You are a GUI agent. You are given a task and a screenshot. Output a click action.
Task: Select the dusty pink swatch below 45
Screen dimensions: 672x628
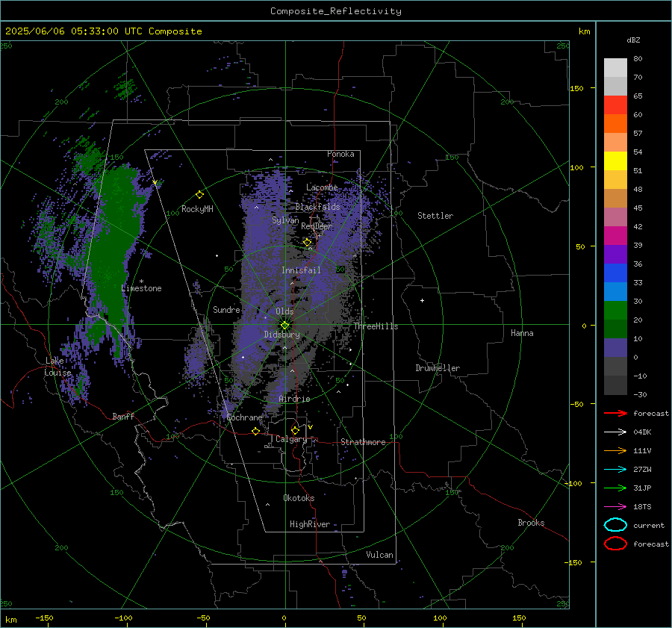[x=615, y=217]
